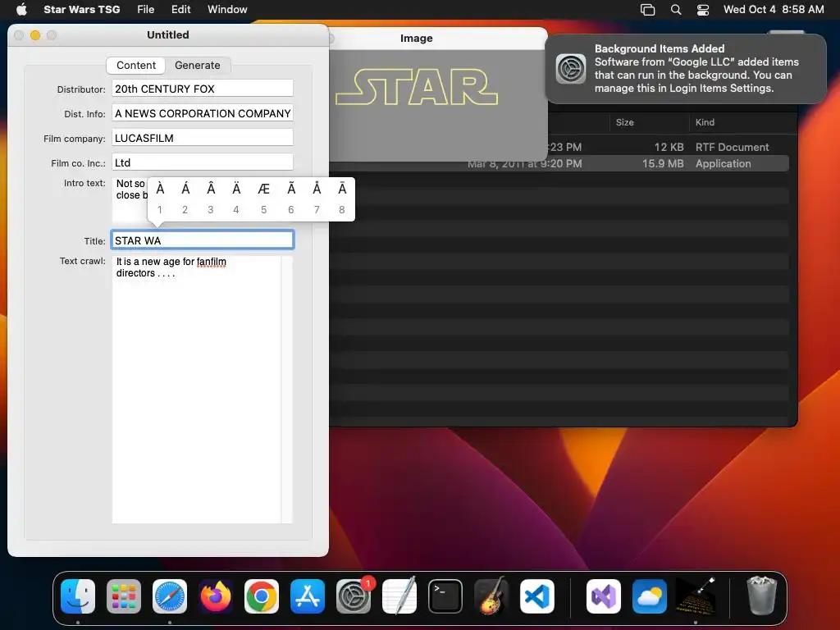Open System Settings in the Dock

354,596
